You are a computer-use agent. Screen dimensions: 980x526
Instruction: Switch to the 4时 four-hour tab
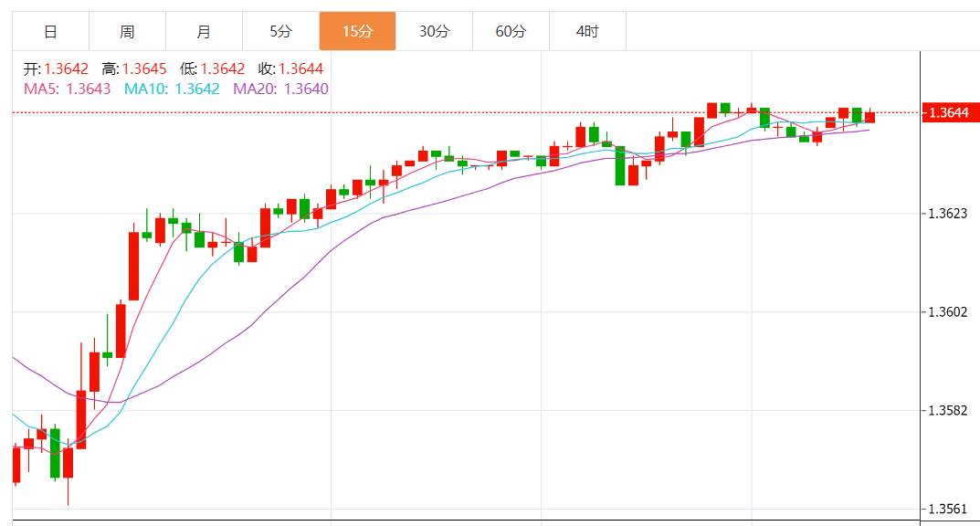point(587,32)
